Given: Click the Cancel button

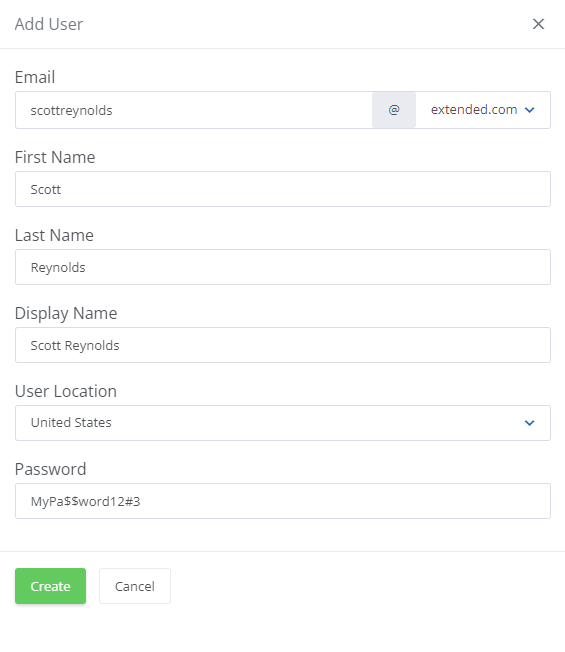Looking at the screenshot, I should tap(135, 586).
